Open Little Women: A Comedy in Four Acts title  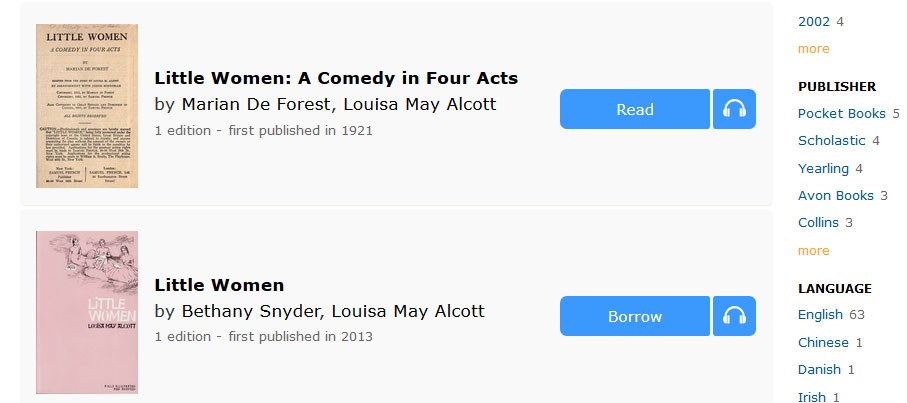pos(336,78)
